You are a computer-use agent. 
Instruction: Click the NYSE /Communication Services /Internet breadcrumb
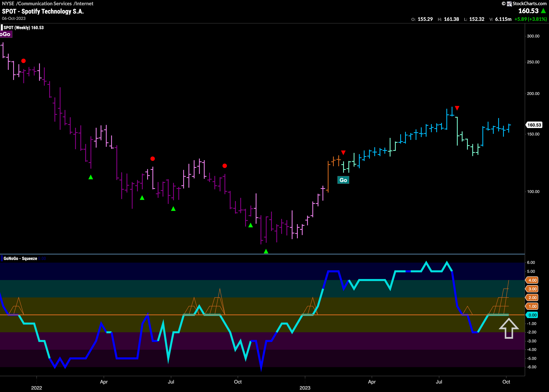coord(48,3)
